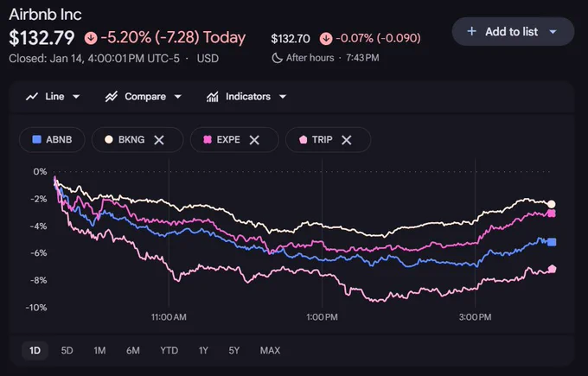
Task: Click the Add to list button
Action: [513, 31]
